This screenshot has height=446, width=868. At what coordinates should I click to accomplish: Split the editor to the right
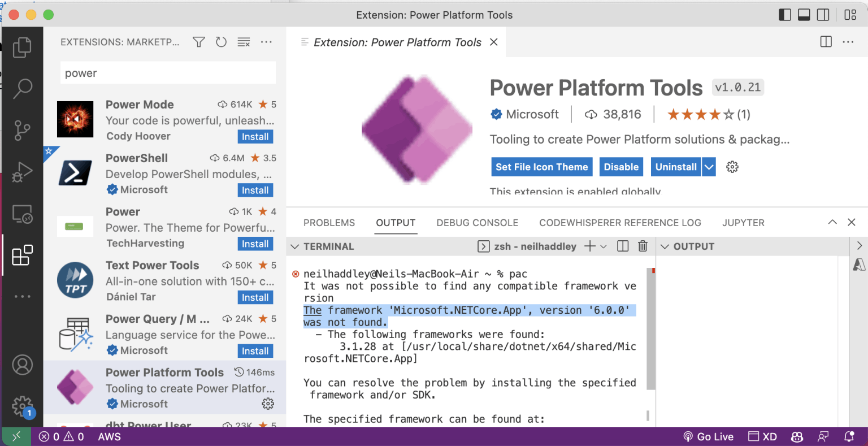826,42
